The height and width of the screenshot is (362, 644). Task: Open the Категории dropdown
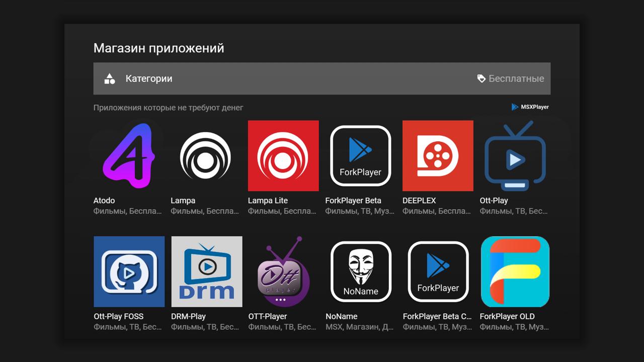pyautogui.click(x=148, y=78)
